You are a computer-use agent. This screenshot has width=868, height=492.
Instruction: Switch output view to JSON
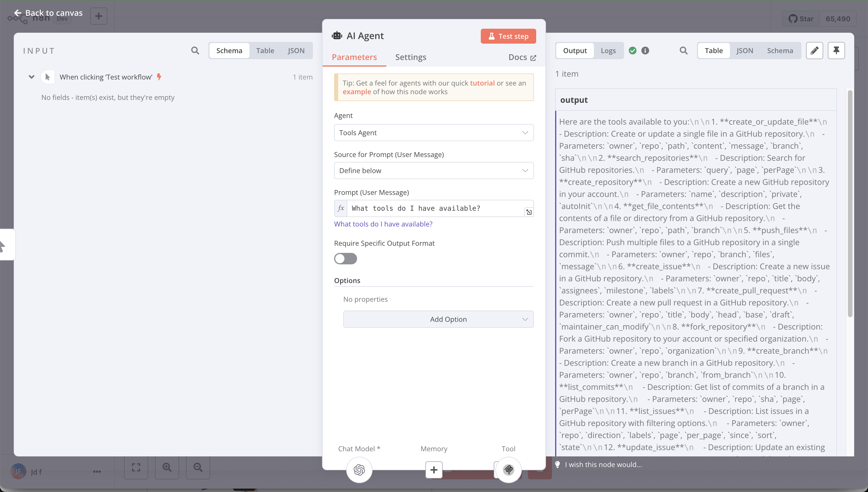(745, 51)
